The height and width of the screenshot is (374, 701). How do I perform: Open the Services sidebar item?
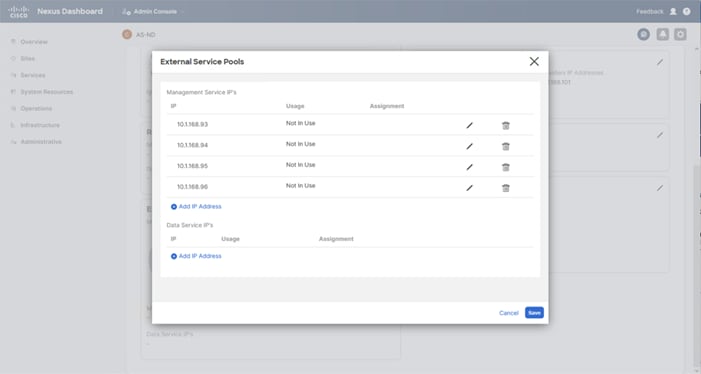click(33, 75)
